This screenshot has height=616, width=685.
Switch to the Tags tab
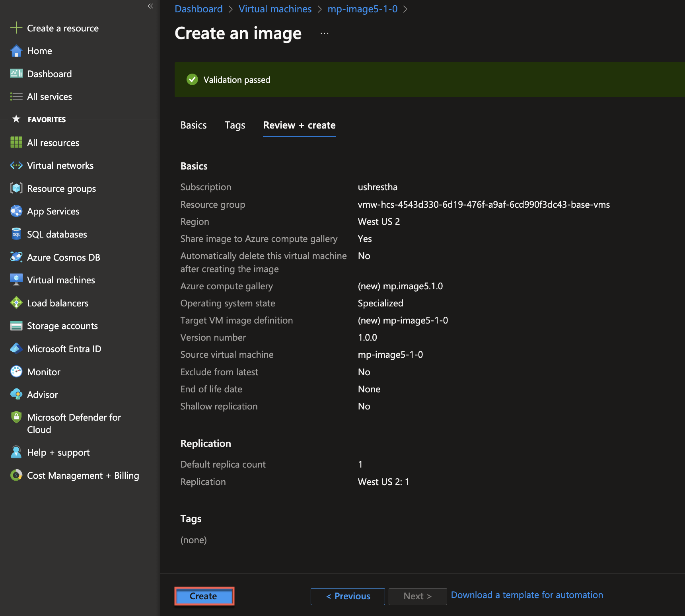(x=235, y=125)
